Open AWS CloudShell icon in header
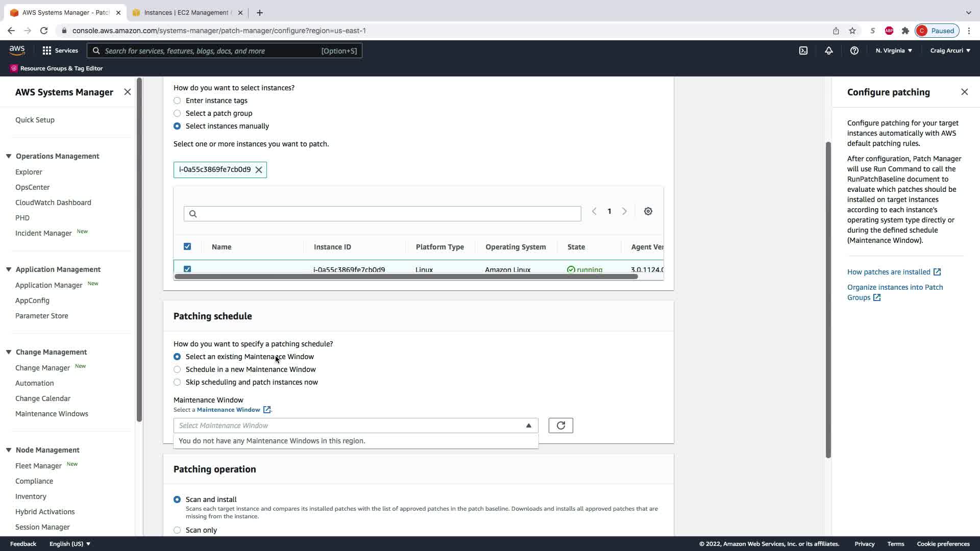 [803, 51]
